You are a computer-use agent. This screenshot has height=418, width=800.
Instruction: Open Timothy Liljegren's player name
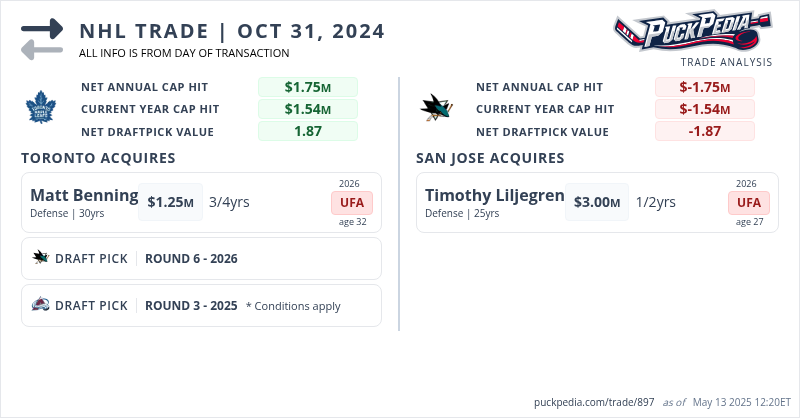494,194
